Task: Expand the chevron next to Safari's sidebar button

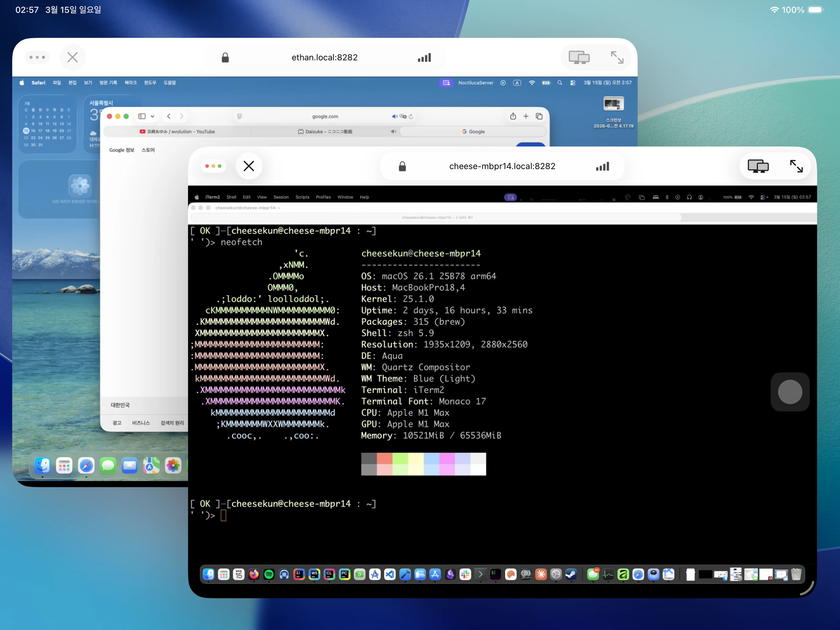Action: click(x=152, y=116)
